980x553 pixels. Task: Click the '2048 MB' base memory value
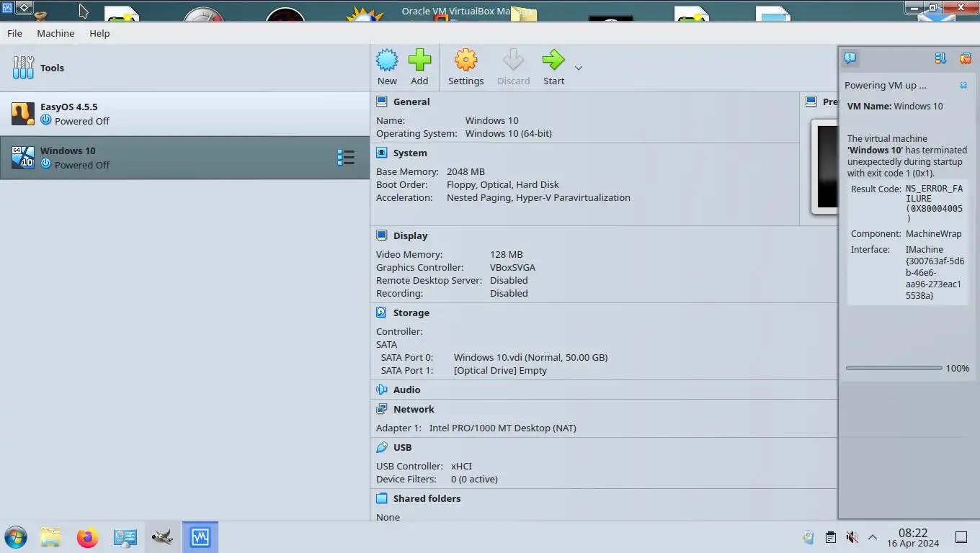click(x=465, y=171)
